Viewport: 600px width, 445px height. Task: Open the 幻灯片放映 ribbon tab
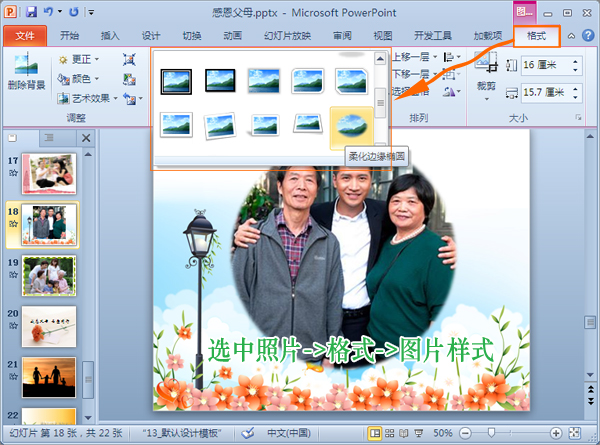(287, 36)
